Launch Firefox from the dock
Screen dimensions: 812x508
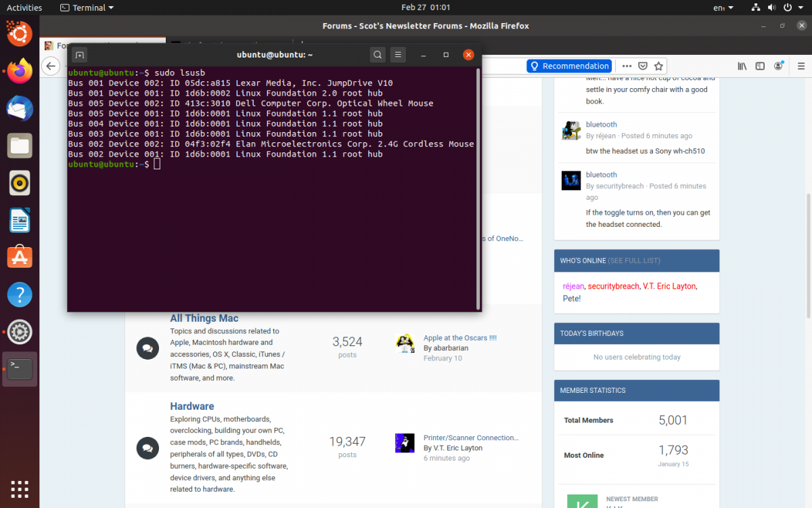click(x=20, y=71)
